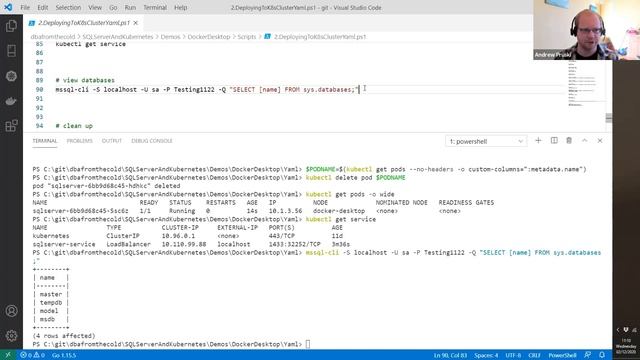Viewport: 640px width, 360px height.
Task: Click the editor minimap
Action: click(586, 84)
